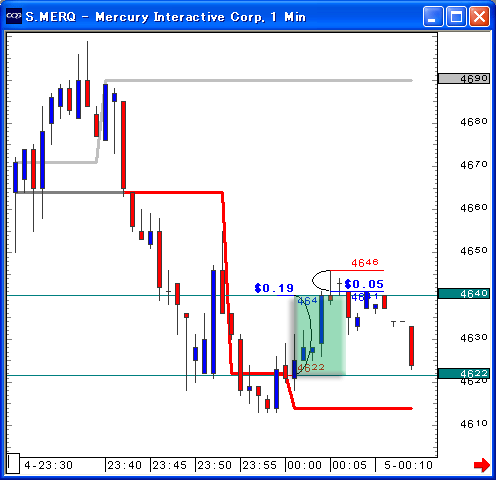496x480 pixels.
Task: Click the red arrow at chart's bottom right
Action: click(x=482, y=465)
